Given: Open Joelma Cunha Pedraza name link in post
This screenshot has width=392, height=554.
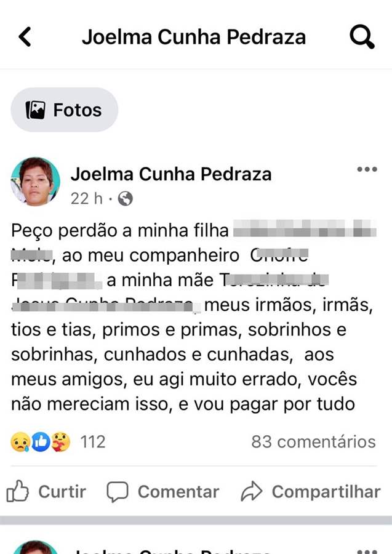Looking at the screenshot, I should tap(171, 174).
